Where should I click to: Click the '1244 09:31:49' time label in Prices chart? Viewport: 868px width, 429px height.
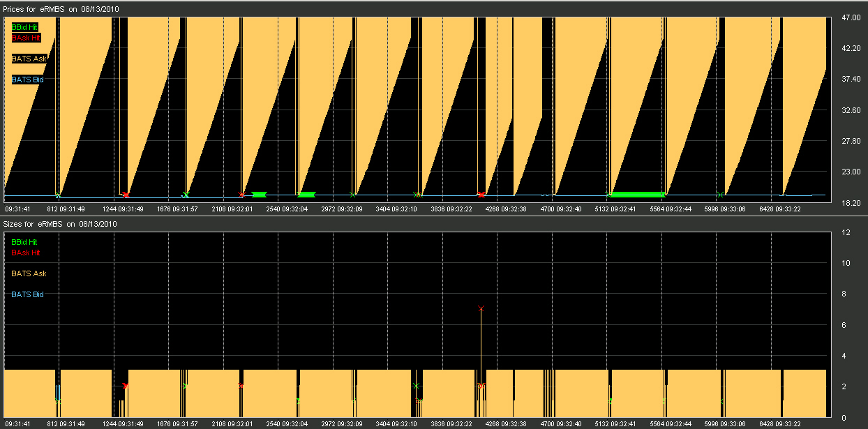pyautogui.click(x=123, y=208)
